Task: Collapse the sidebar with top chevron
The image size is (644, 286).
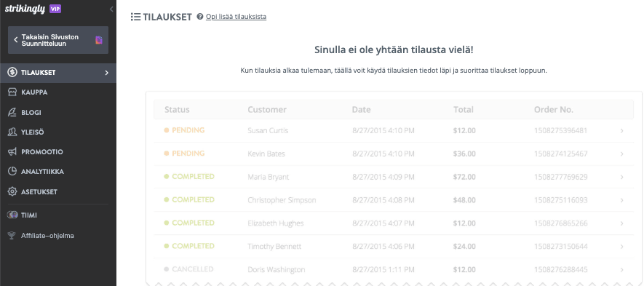Action: point(111,9)
